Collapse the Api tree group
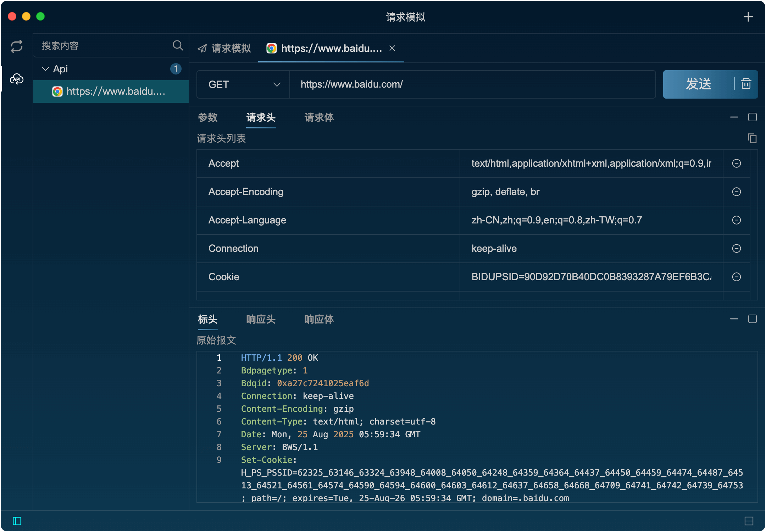 click(x=45, y=69)
